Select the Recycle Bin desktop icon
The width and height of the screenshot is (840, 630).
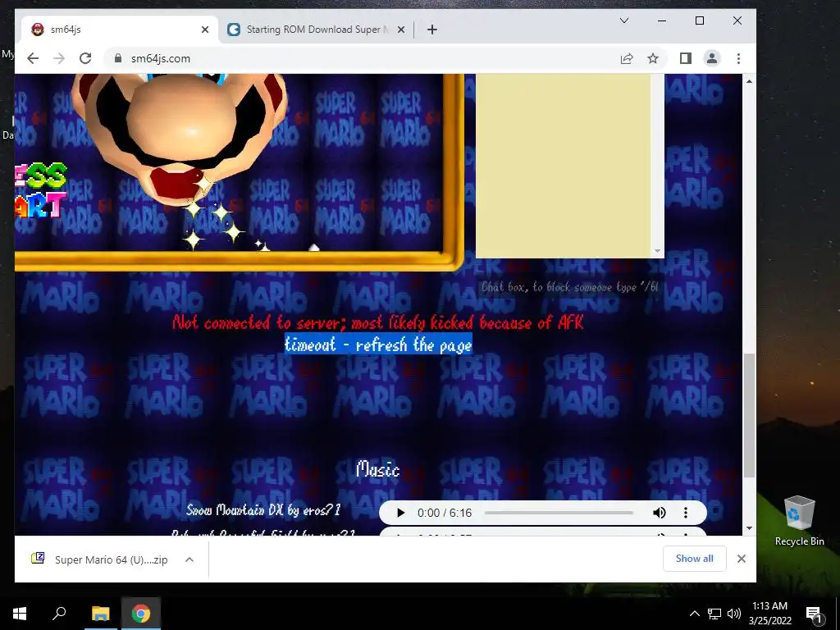(x=799, y=521)
